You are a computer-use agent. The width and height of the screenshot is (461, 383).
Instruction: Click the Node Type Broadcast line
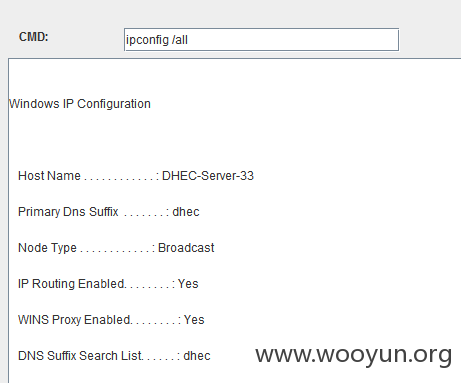116,248
